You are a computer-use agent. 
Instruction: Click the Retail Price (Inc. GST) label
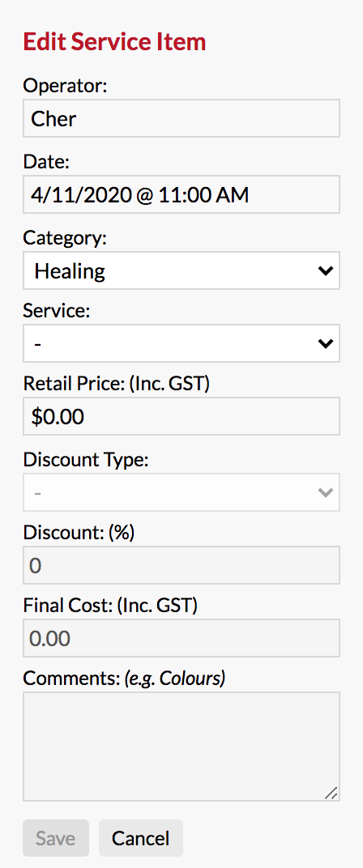click(x=117, y=384)
